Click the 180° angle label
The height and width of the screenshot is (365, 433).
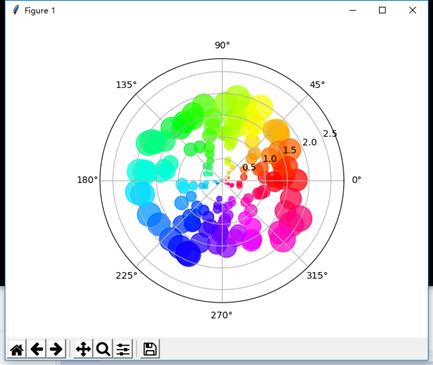coord(88,180)
